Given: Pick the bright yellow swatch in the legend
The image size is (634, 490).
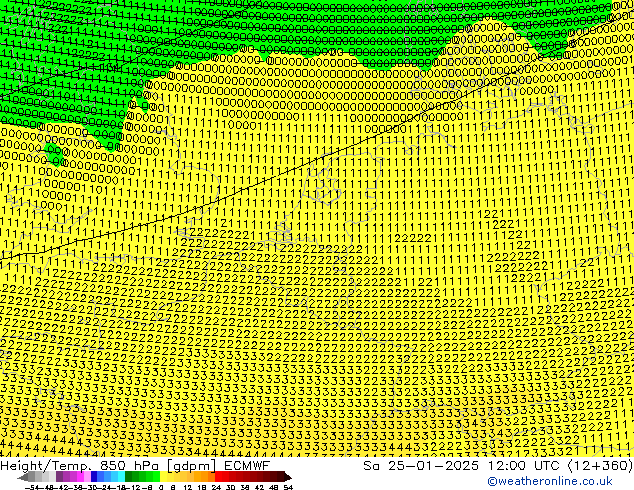Looking at the screenshot, I should click(163, 477).
